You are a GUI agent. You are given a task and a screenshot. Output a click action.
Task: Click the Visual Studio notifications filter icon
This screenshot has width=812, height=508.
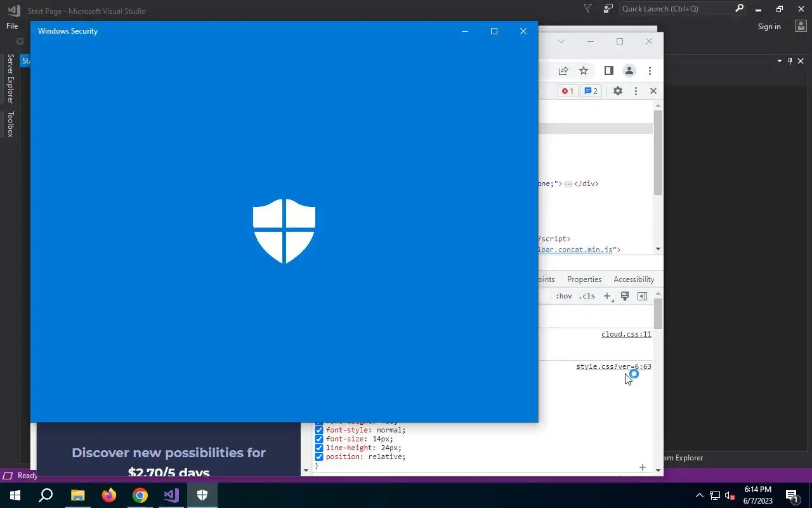587,9
